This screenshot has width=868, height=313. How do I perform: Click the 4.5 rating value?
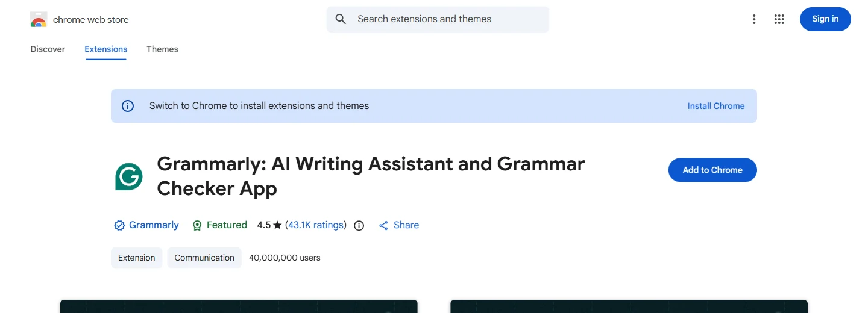[264, 225]
